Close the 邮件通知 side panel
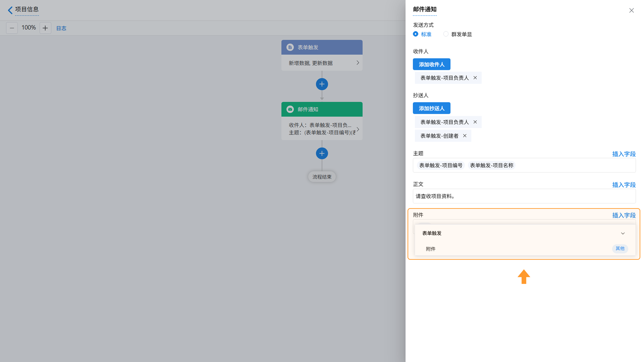The height and width of the screenshot is (362, 644). pos(631,11)
